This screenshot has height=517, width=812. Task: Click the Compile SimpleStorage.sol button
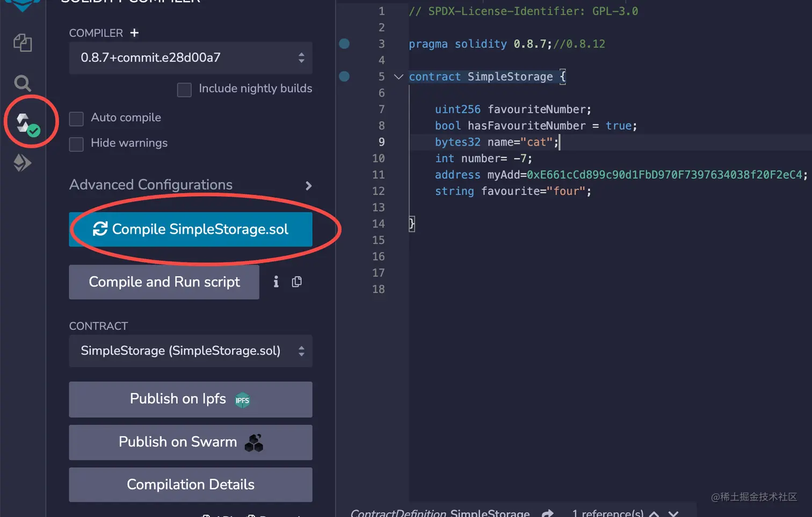pos(191,229)
